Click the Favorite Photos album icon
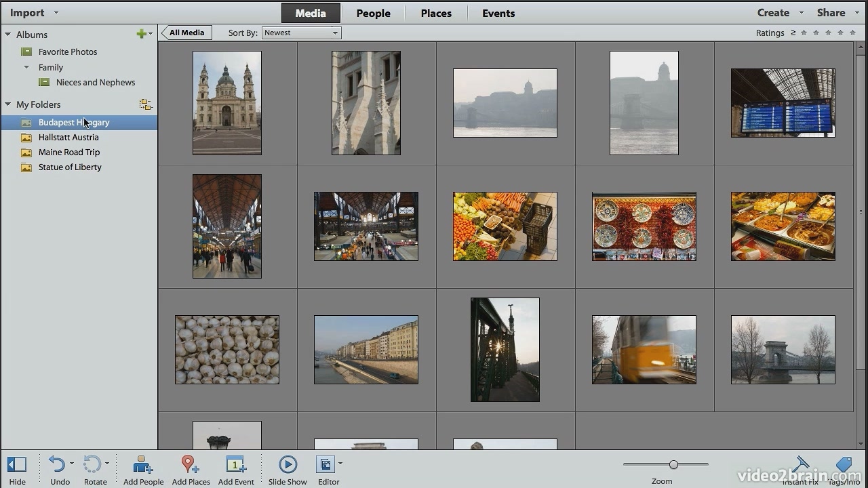Image resolution: width=868 pixels, height=488 pixels. pyautogui.click(x=26, y=52)
